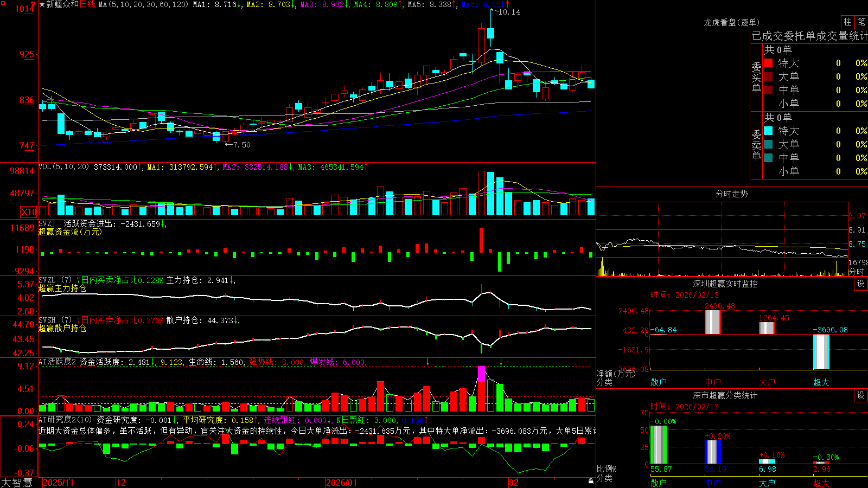
Task: Click the 中户 bar labeled 2496.48
Action: 712,322
